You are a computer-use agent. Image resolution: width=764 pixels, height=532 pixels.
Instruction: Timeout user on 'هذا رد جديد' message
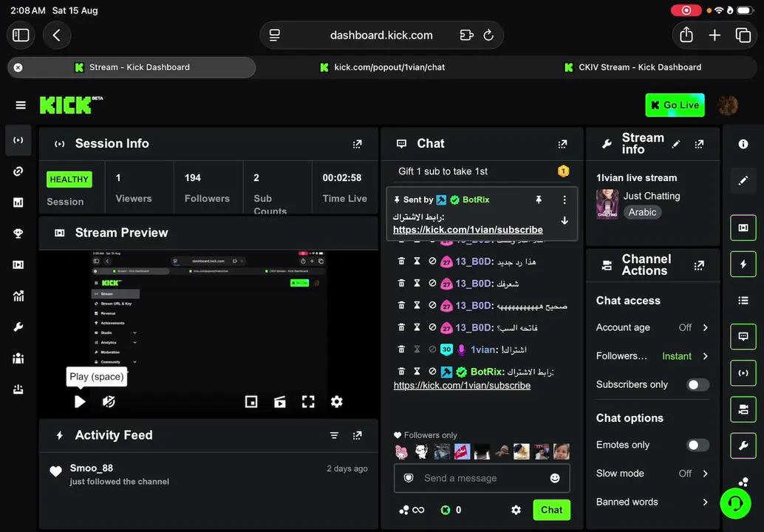(417, 261)
